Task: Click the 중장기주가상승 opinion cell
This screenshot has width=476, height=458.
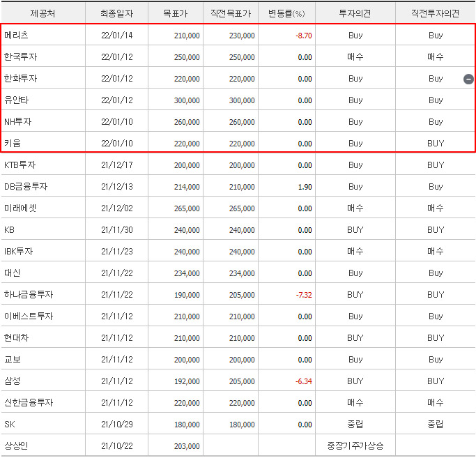Action: pos(355,446)
